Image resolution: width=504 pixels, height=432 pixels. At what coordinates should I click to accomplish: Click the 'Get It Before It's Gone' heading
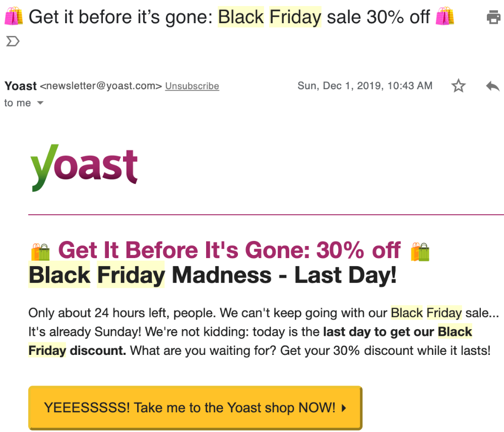pos(229,251)
